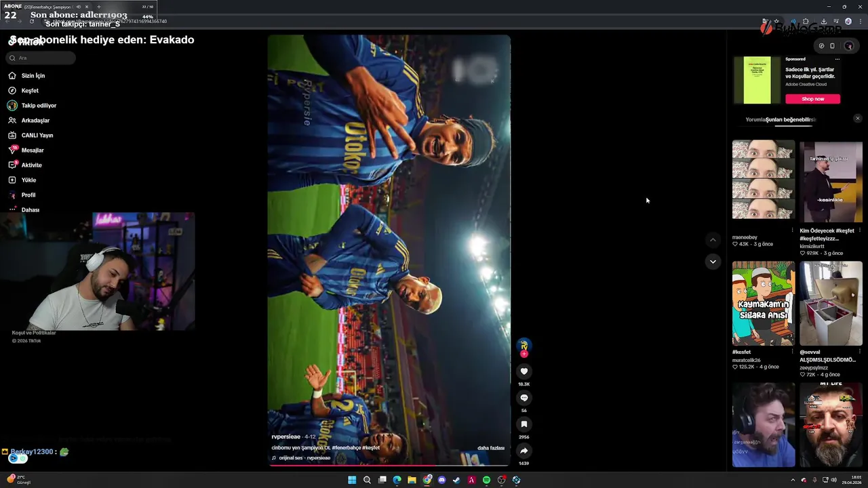Go to previous video arrow
868x488 pixels.
click(713, 240)
